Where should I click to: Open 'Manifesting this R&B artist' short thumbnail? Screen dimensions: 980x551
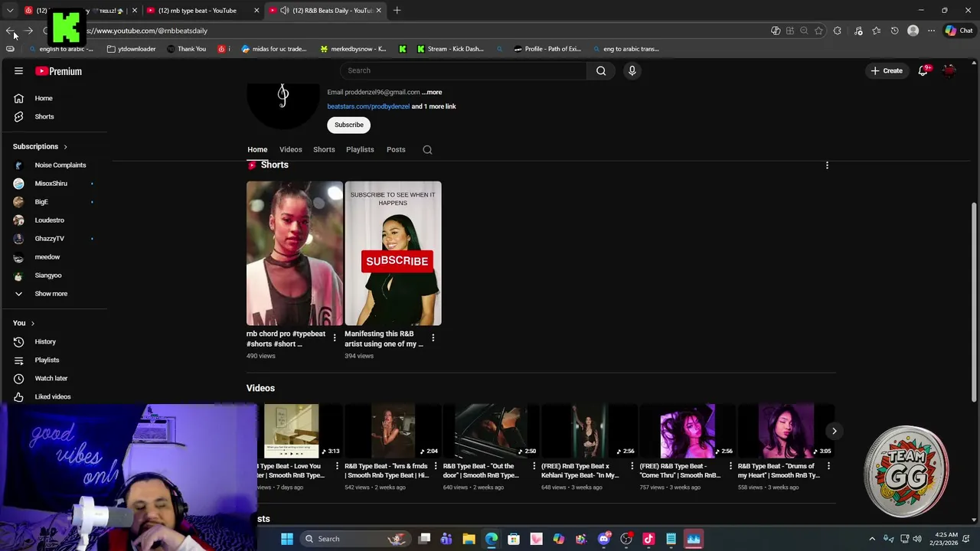(393, 253)
